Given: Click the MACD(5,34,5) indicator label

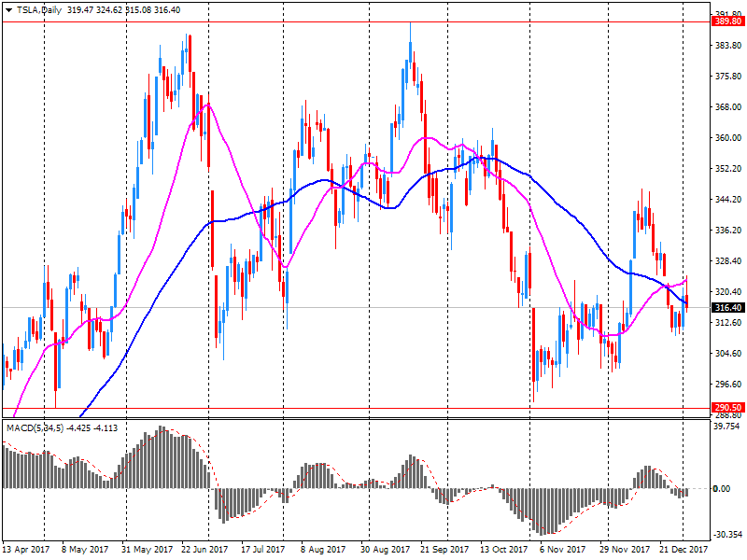Looking at the screenshot, I should coord(36,427).
